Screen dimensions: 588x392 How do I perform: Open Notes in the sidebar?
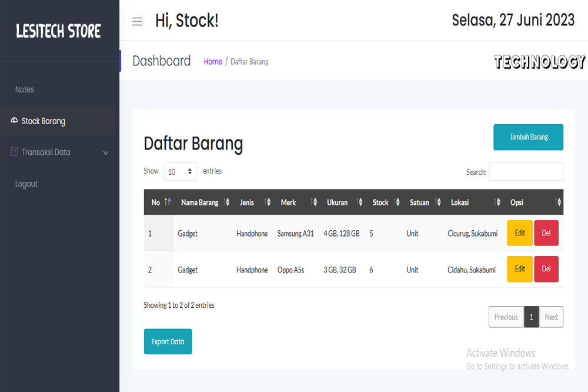click(25, 89)
